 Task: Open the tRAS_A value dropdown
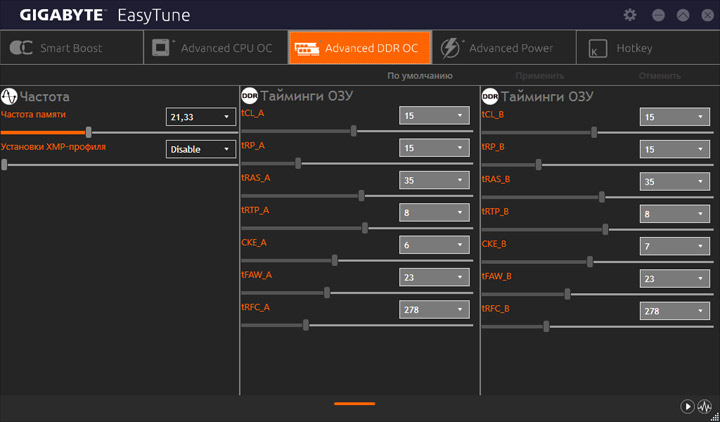coord(434,180)
